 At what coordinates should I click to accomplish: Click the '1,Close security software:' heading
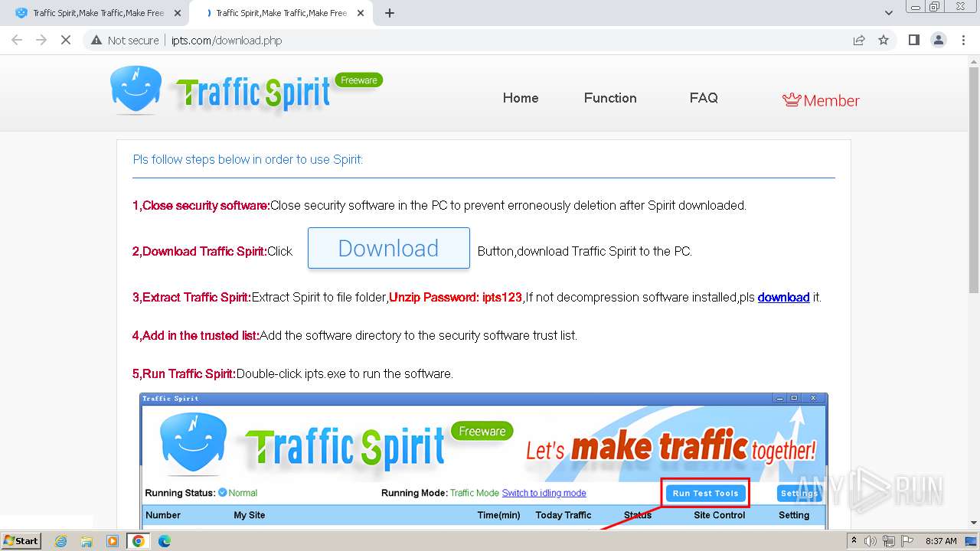[x=201, y=205]
